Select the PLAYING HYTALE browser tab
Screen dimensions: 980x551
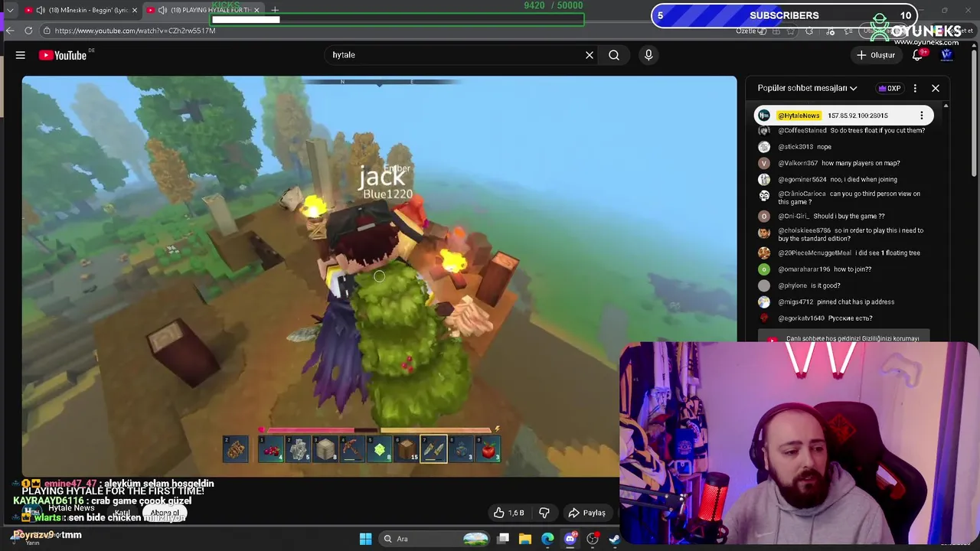tap(203, 10)
